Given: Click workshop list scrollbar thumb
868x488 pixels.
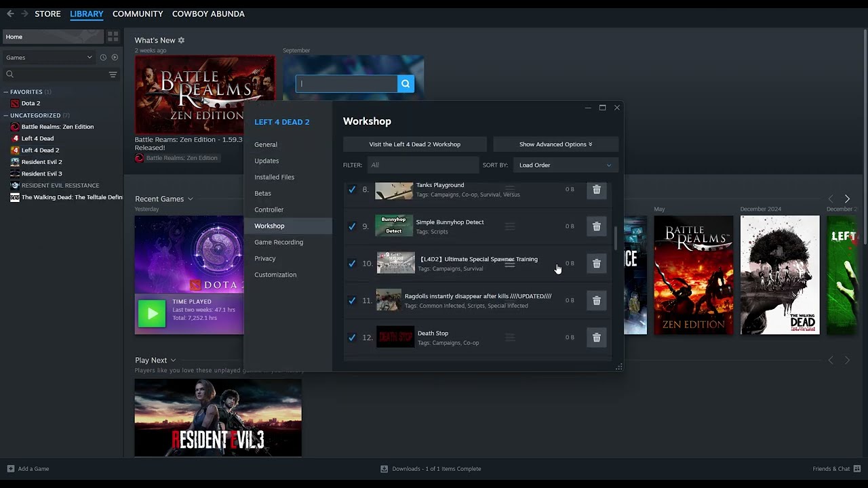Looking at the screenshot, I should tap(616, 238).
